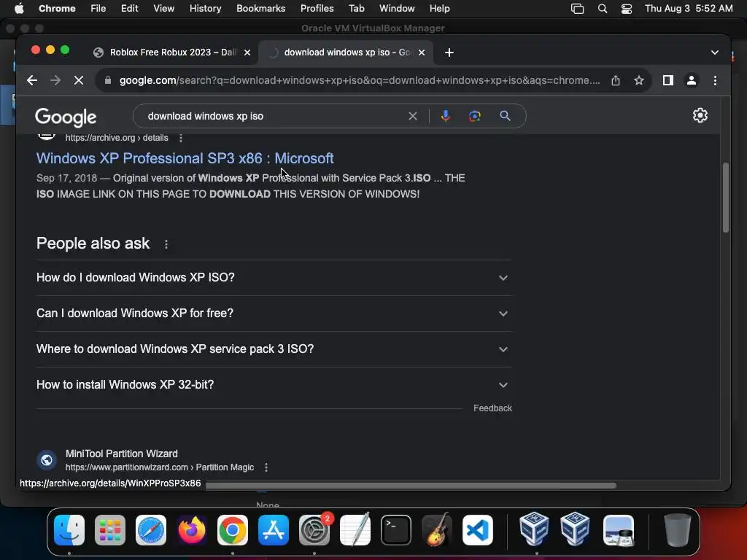The height and width of the screenshot is (560, 747).
Task: Open the History menu
Action: point(205,9)
